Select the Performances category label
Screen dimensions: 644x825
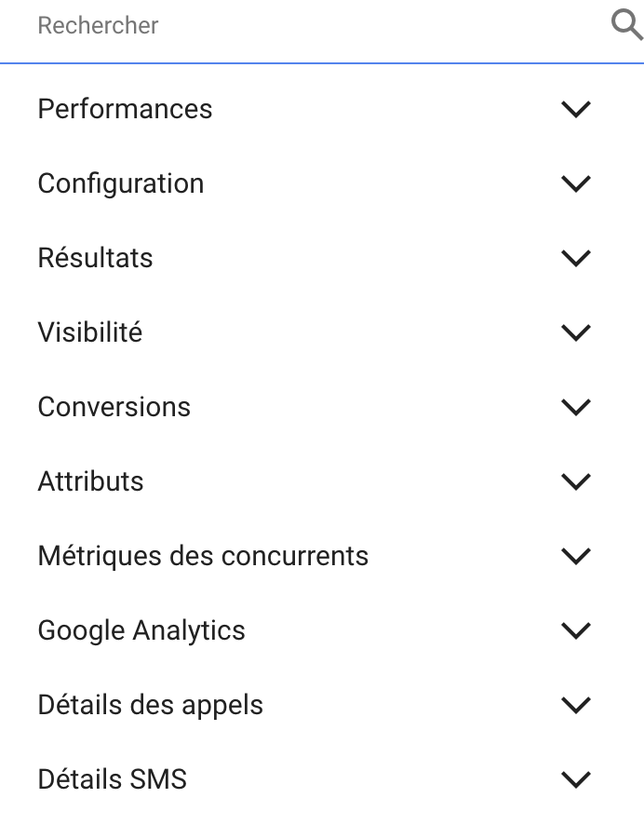pyautogui.click(x=125, y=109)
